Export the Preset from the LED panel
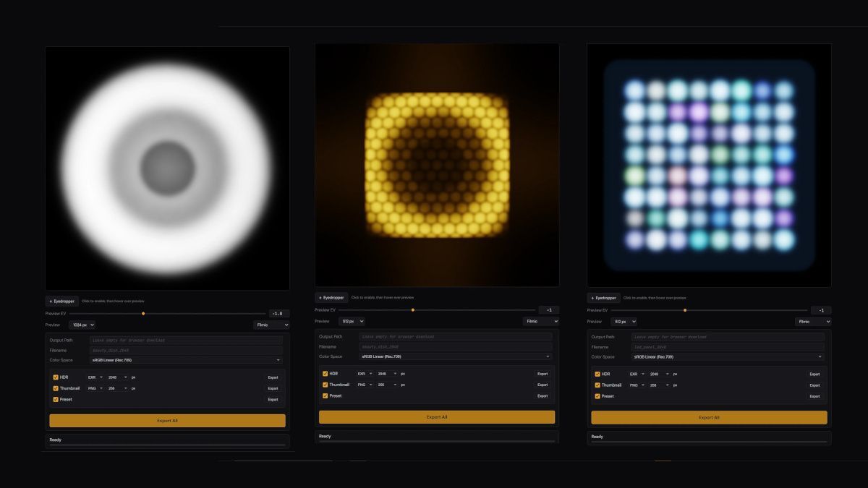Image resolution: width=868 pixels, height=488 pixels. coord(814,395)
